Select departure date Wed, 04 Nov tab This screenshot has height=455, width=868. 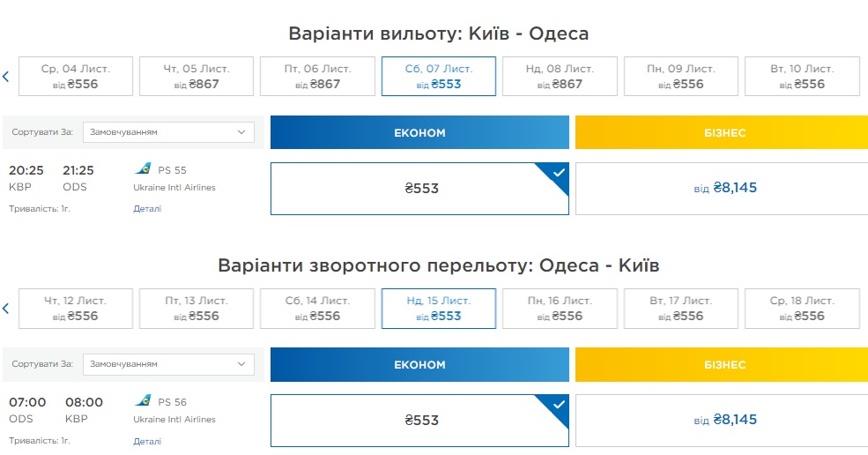click(x=76, y=76)
